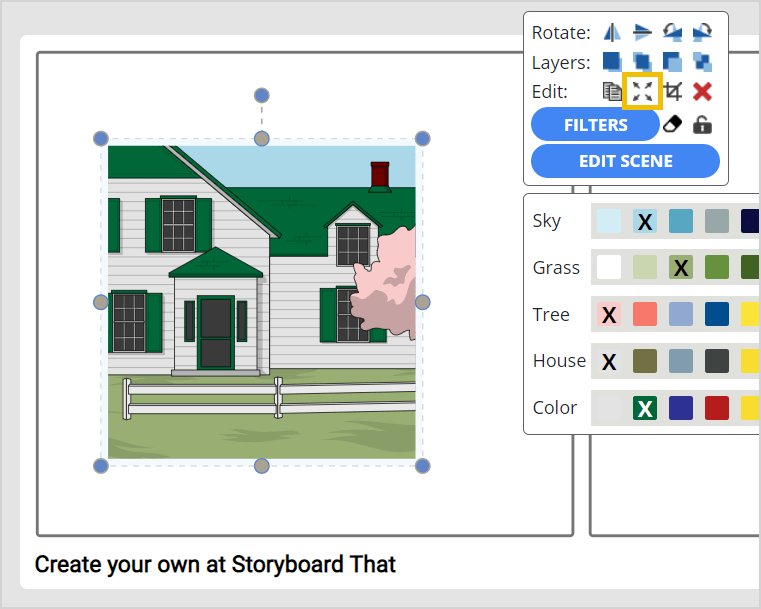The height and width of the screenshot is (609, 761).
Task: Pick the red Color swatch
Action: pos(717,408)
